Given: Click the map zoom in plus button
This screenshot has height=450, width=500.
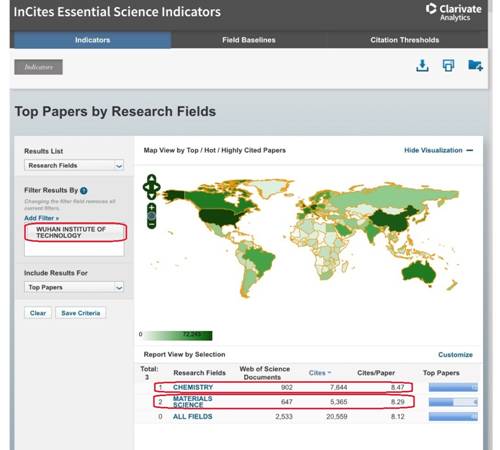Looking at the screenshot, I should [x=152, y=207].
